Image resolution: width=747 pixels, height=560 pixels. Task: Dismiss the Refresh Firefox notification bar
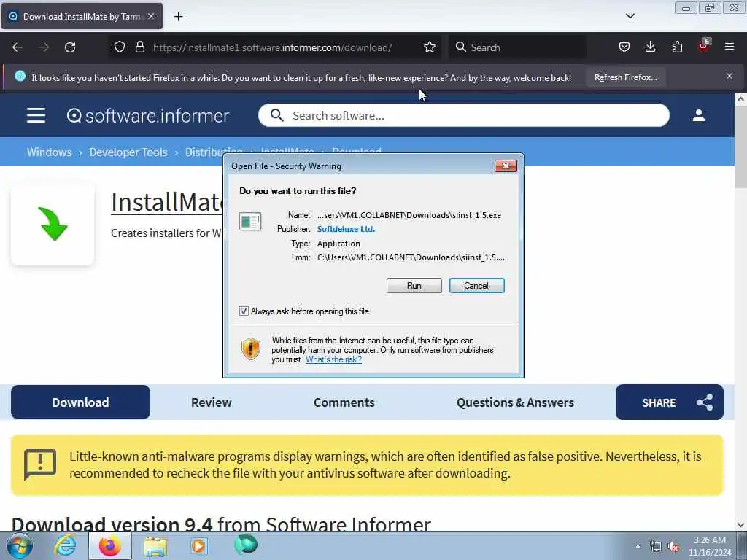729,76
